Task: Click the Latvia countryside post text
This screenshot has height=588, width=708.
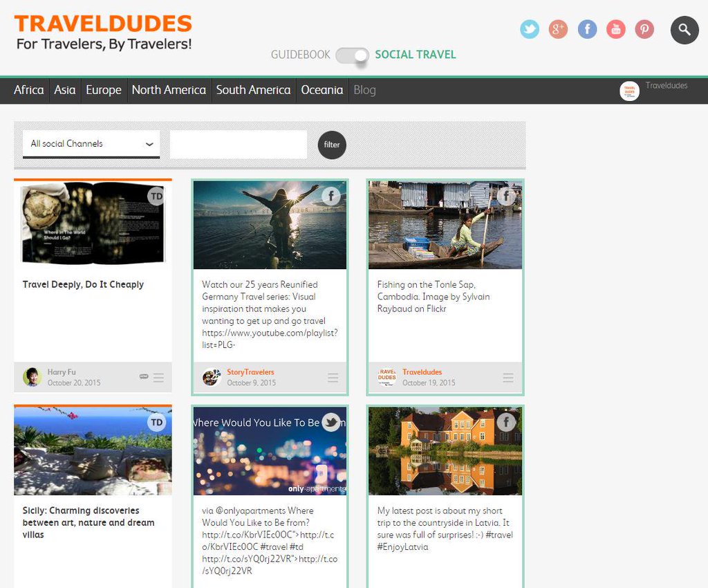Action: [445, 529]
